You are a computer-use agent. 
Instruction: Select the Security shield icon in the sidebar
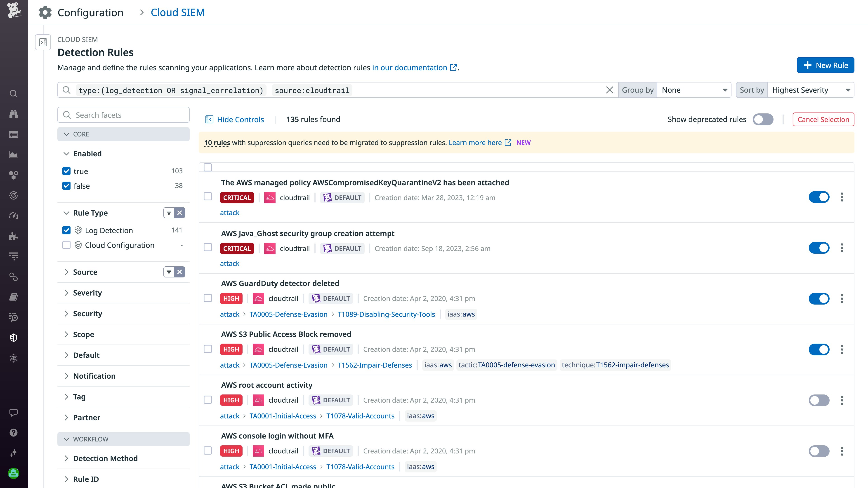click(x=14, y=338)
